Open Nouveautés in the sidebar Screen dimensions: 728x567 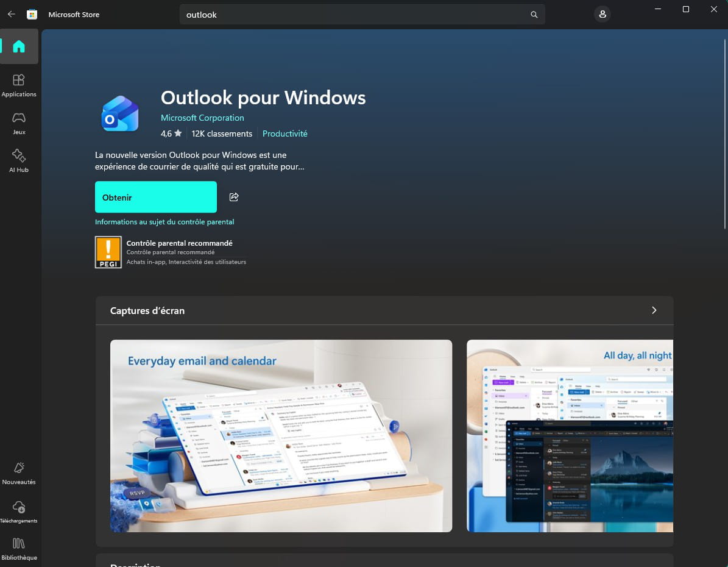tap(19, 474)
